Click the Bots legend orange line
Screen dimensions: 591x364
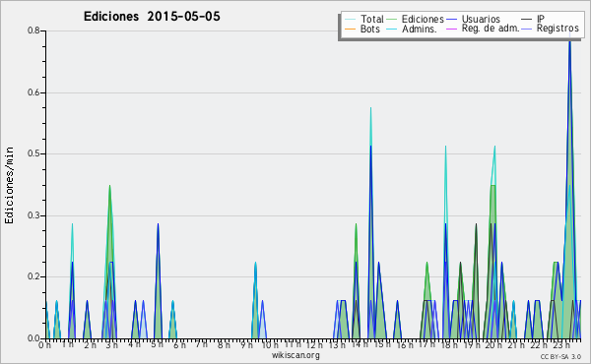point(350,29)
